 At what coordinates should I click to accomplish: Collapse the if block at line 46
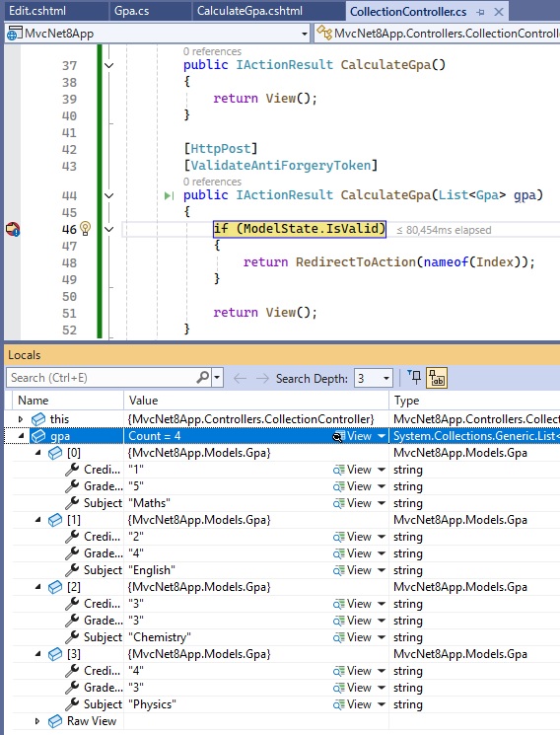pyautogui.click(x=108, y=229)
